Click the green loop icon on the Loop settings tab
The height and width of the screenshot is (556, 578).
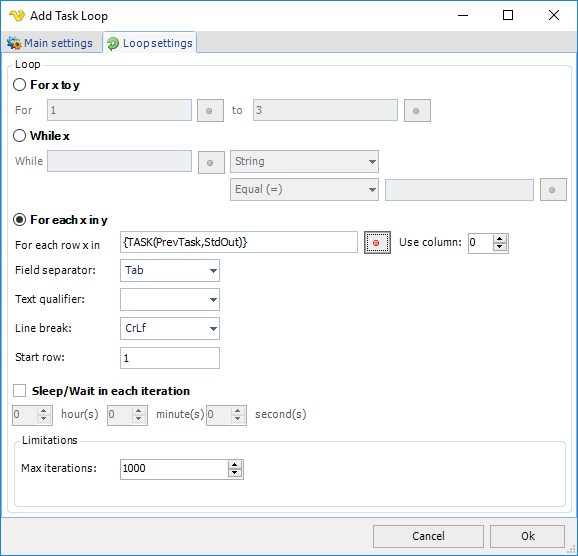point(113,44)
